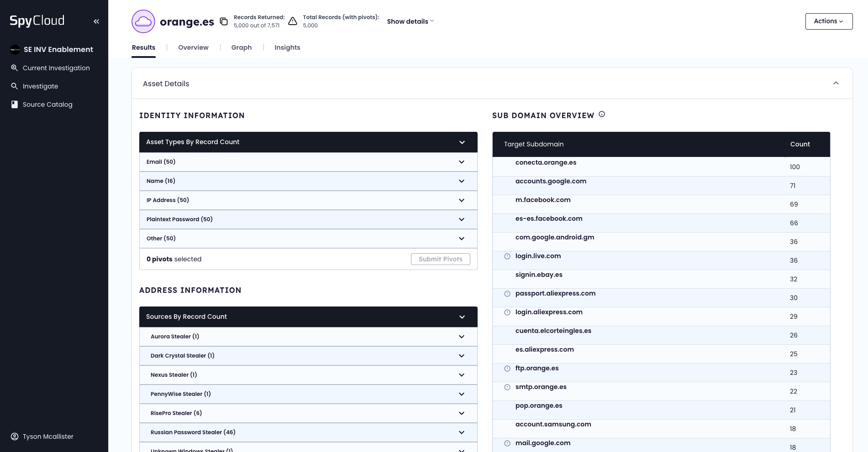Click the Submit Pivots button
This screenshot has width=868, height=452.
point(441,259)
